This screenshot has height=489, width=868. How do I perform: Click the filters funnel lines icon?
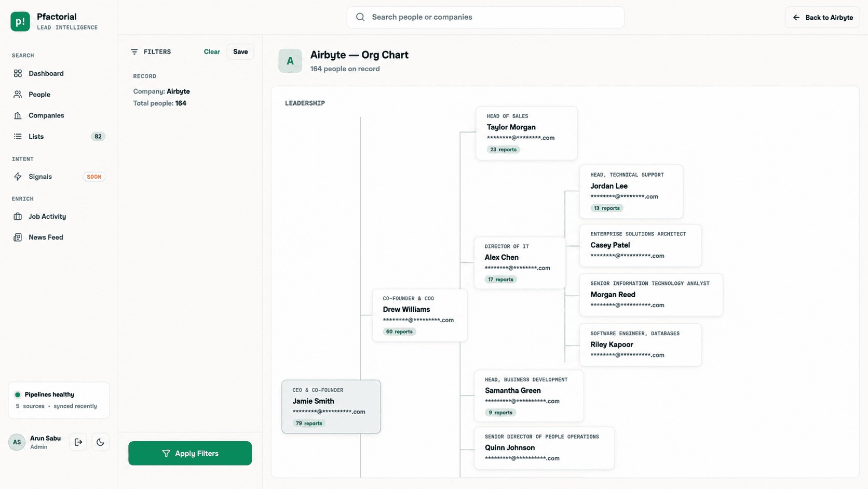coord(134,52)
